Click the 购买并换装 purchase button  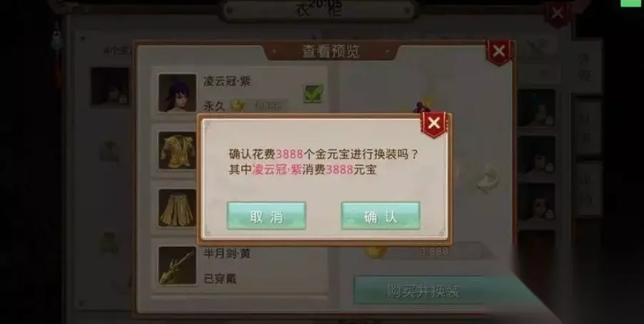click(x=423, y=290)
